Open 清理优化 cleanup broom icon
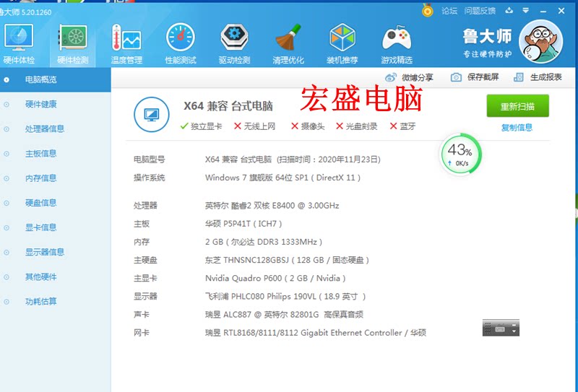The image size is (578, 392). point(288,43)
